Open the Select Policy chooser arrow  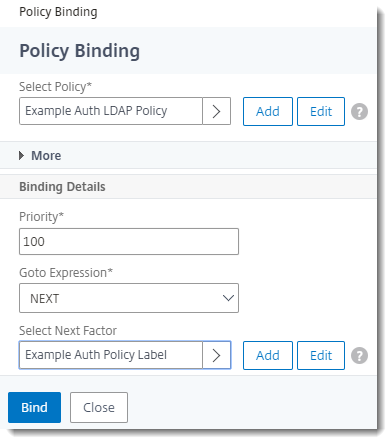click(217, 111)
